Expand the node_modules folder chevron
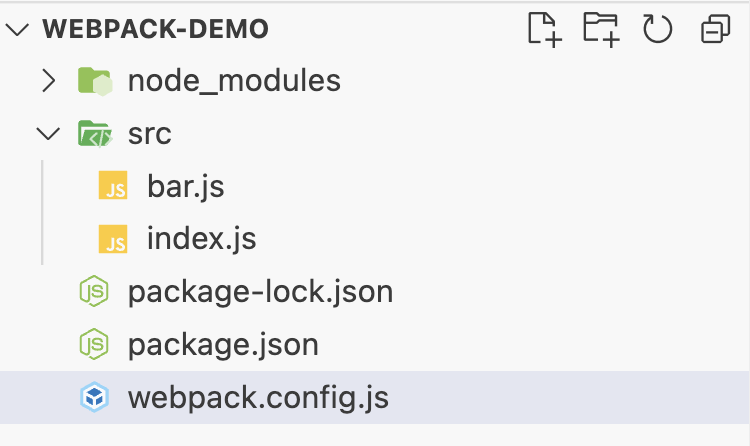Viewport: 750px width, 446px height. (49, 80)
